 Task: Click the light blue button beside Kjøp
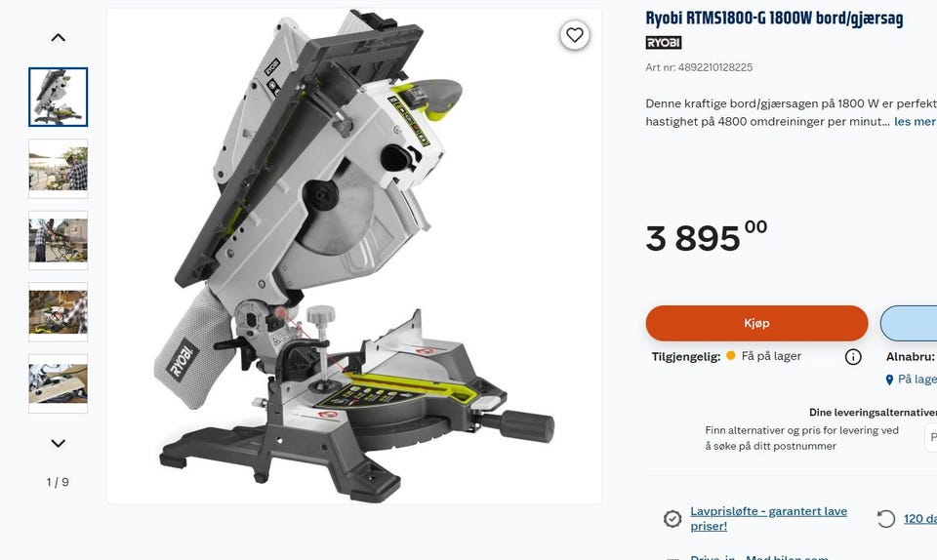point(909,323)
